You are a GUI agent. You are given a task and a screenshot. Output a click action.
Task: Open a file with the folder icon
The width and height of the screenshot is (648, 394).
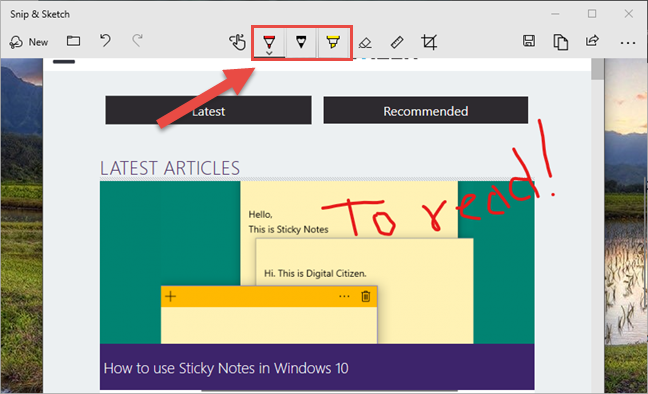74,41
